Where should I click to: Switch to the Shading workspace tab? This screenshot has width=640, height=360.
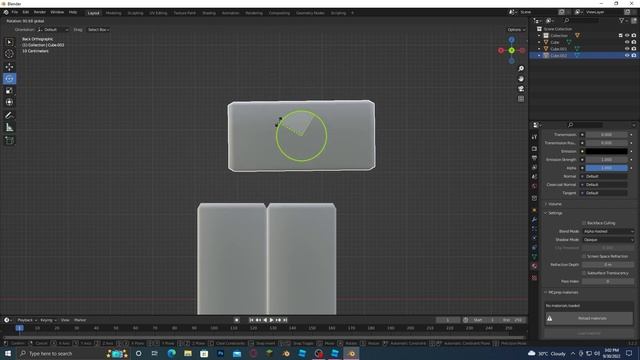tap(209, 13)
